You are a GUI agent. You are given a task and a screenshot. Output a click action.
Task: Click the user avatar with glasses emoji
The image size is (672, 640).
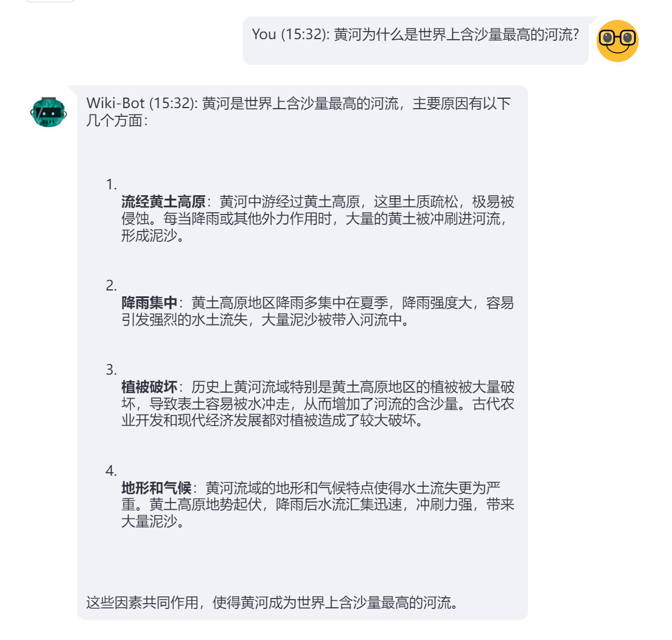pos(618,41)
